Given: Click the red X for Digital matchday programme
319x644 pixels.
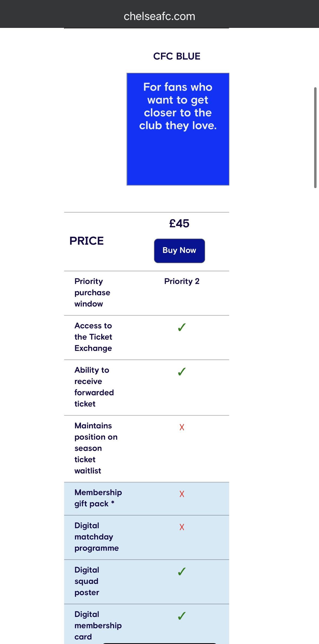Looking at the screenshot, I should [181, 527].
